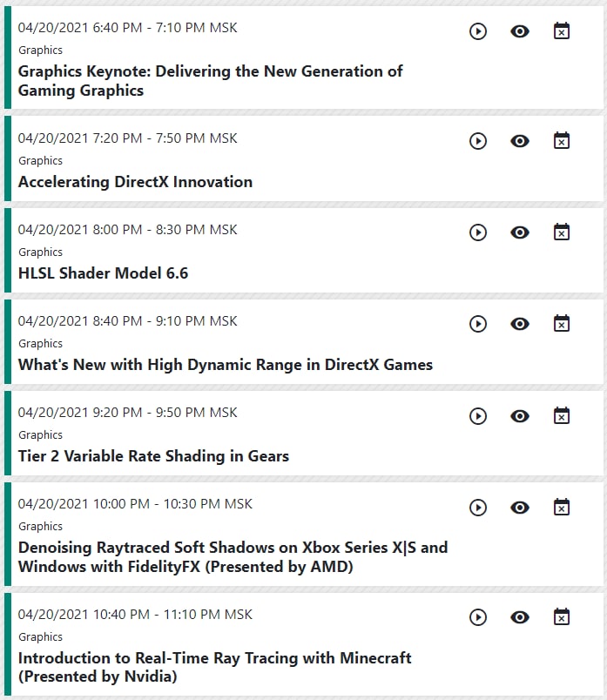Viewport: 607px width, 700px height.
Task: Remove Minecraft Ray Tracing session from calendar
Action: coord(562,617)
